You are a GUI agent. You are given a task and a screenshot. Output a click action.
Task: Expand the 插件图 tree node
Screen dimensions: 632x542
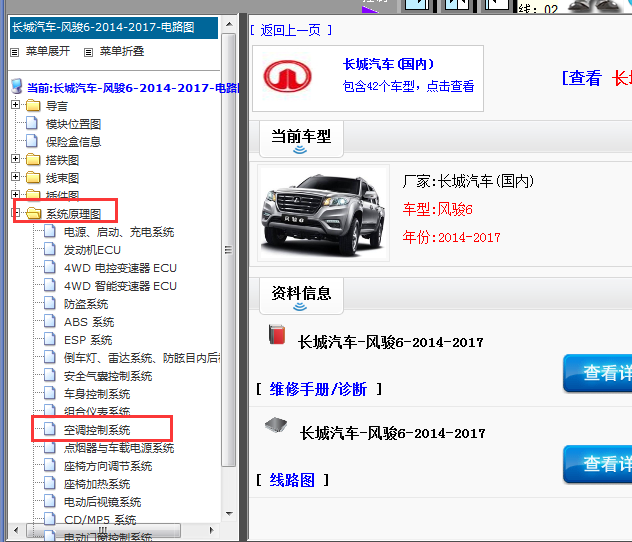click(x=15, y=194)
